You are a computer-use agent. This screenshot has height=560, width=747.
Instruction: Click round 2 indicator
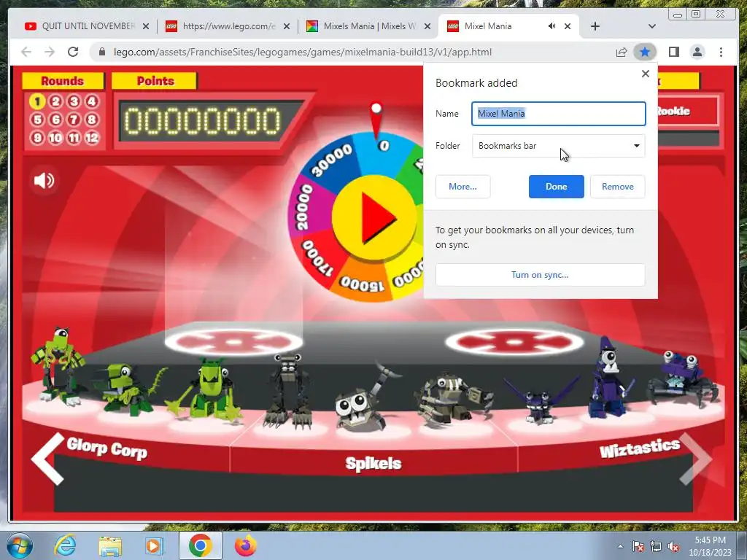(55, 101)
